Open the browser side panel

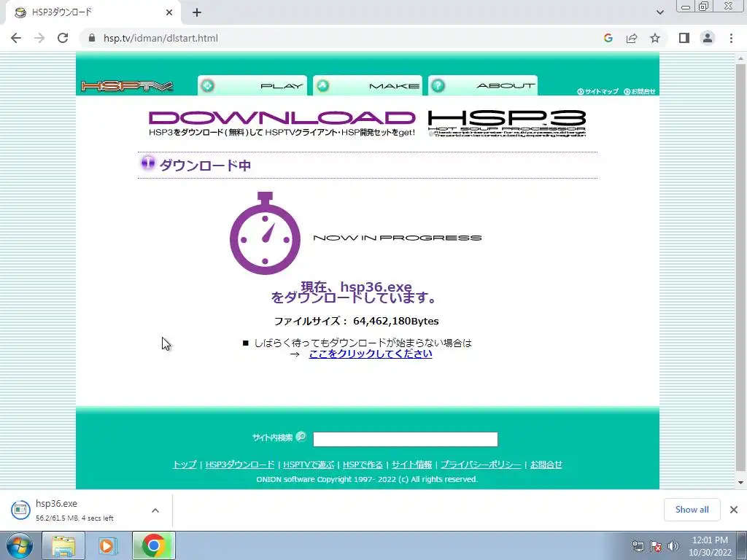tap(684, 38)
